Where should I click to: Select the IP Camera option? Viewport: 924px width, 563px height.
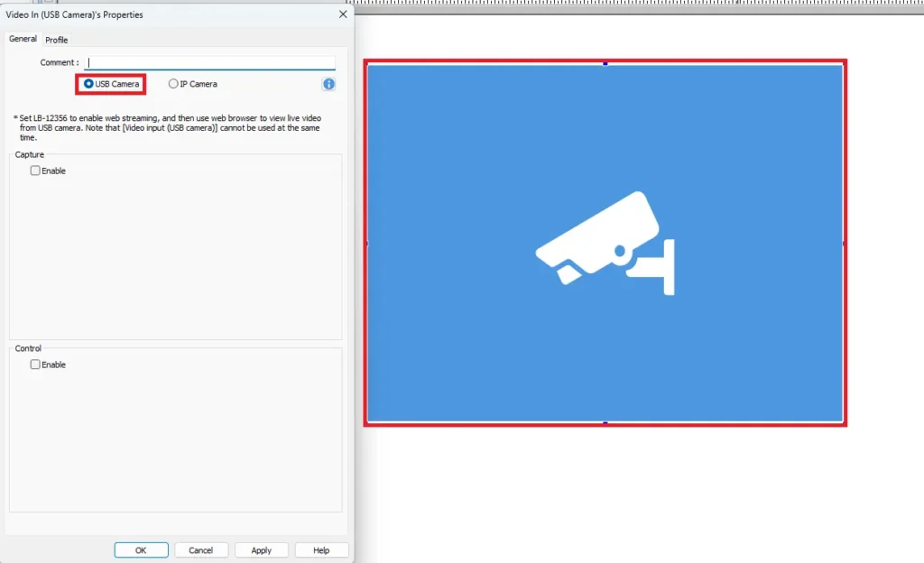(173, 83)
